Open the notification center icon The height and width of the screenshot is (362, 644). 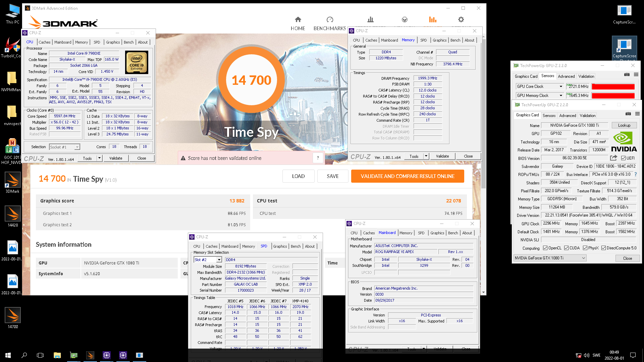633,355
